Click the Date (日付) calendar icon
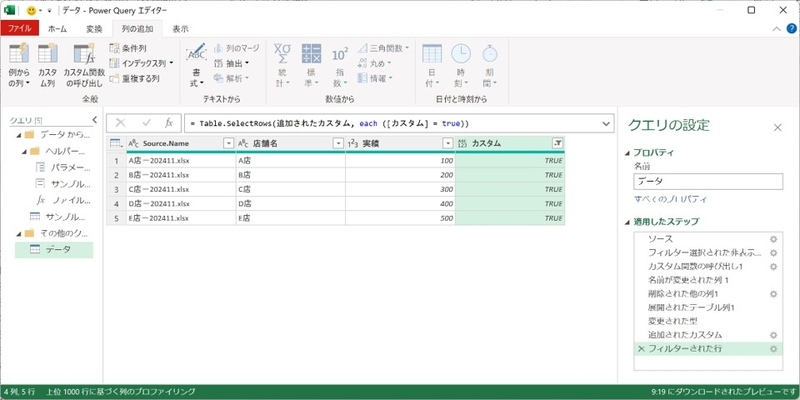 click(x=432, y=53)
